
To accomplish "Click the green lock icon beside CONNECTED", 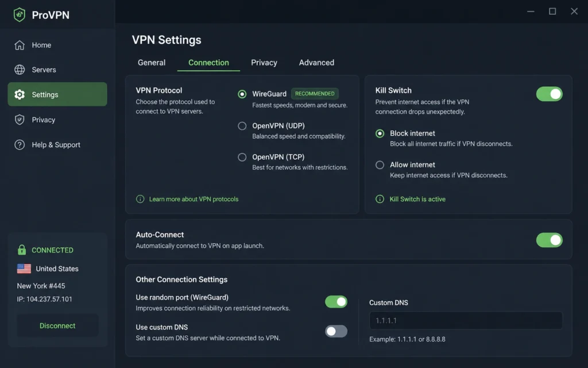I will (x=22, y=250).
